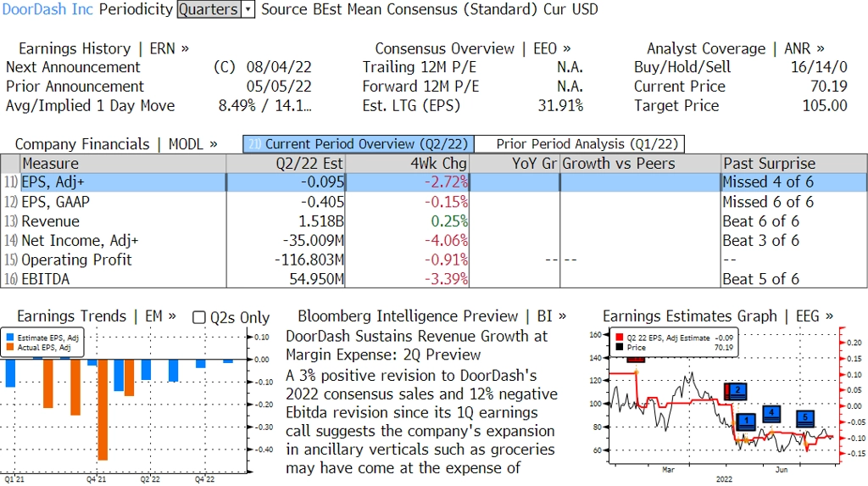Image resolution: width=868 pixels, height=486 pixels.
Task: Click black Price legend swatch
Action: coord(619,348)
